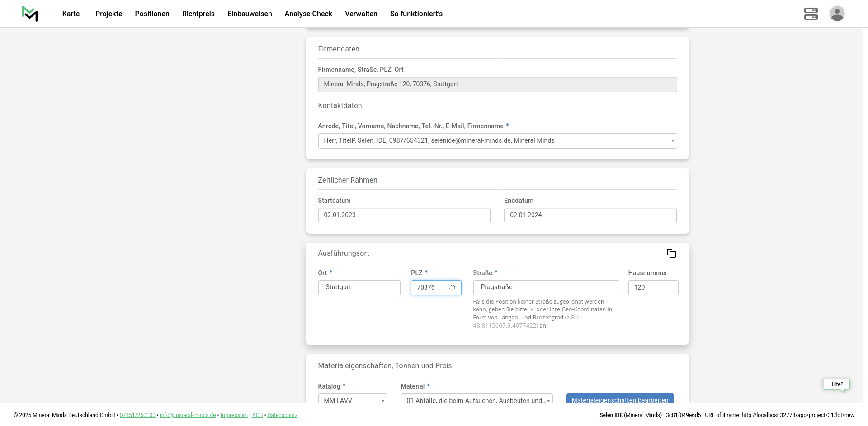Follow the Impressum footer link
Viewport: 868px width, 426px height.
pyautogui.click(x=234, y=415)
